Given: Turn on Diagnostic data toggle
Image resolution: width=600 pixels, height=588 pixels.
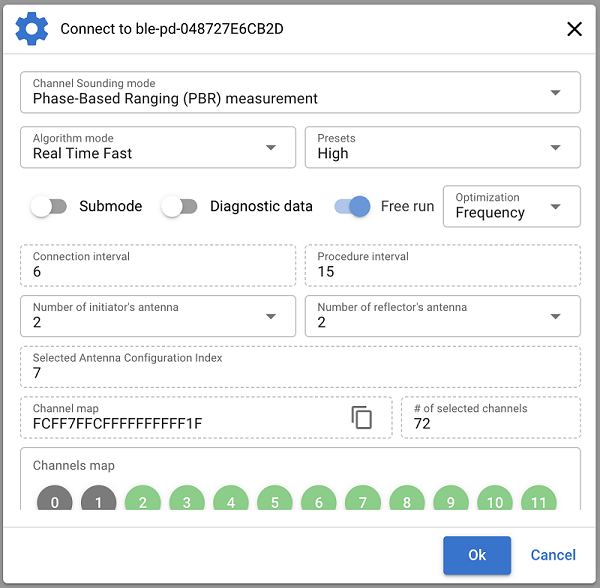Looking at the screenshot, I should point(180,207).
